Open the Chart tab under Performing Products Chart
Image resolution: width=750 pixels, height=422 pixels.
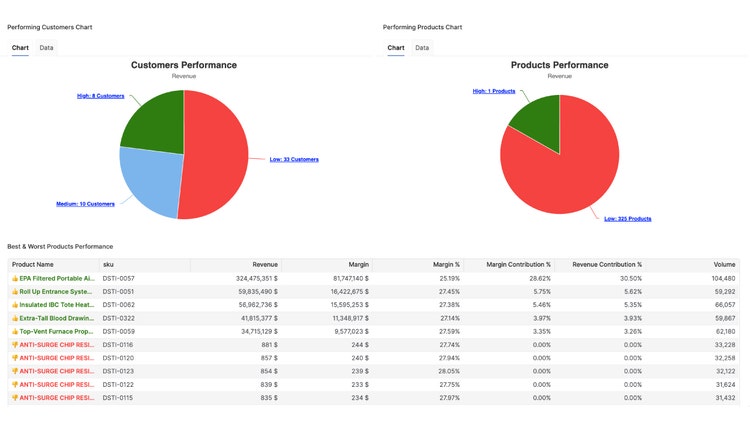(x=396, y=48)
